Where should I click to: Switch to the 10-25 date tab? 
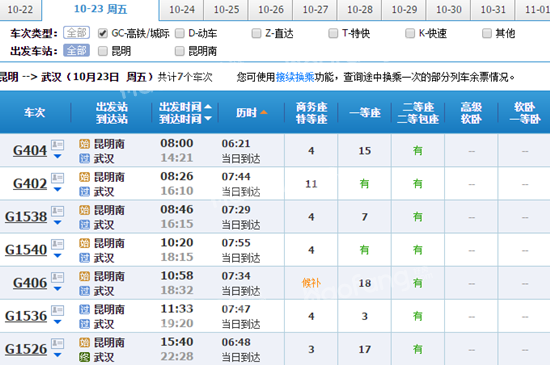pyautogui.click(x=226, y=9)
